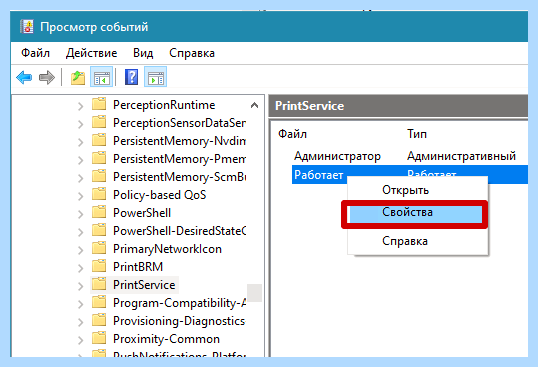538x367 pixels.
Task: Click the PowerShell-DesiredState folder icon
Action: click(99, 230)
